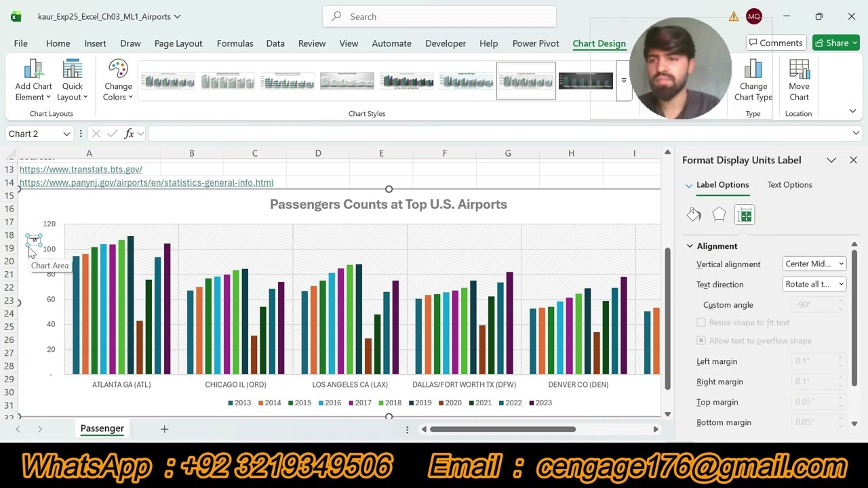Image resolution: width=868 pixels, height=488 pixels.
Task: Switch to Insert ribbon tab
Action: [95, 43]
